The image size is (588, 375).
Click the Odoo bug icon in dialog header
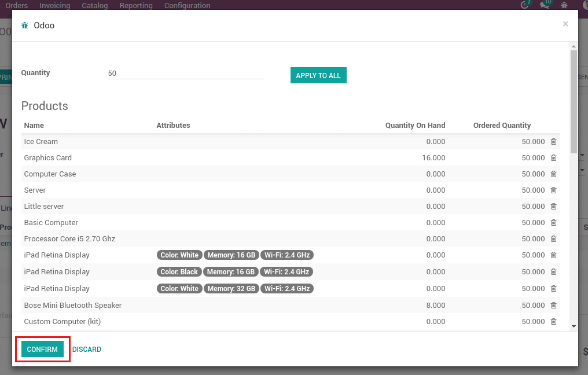(25, 25)
